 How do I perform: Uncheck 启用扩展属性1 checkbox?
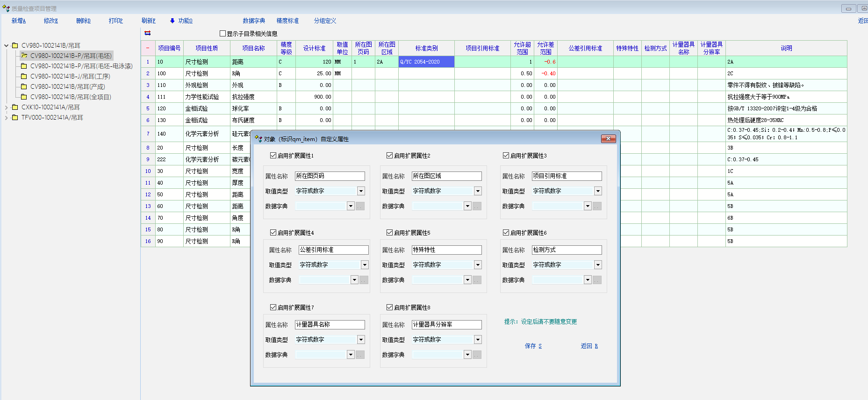coord(273,156)
